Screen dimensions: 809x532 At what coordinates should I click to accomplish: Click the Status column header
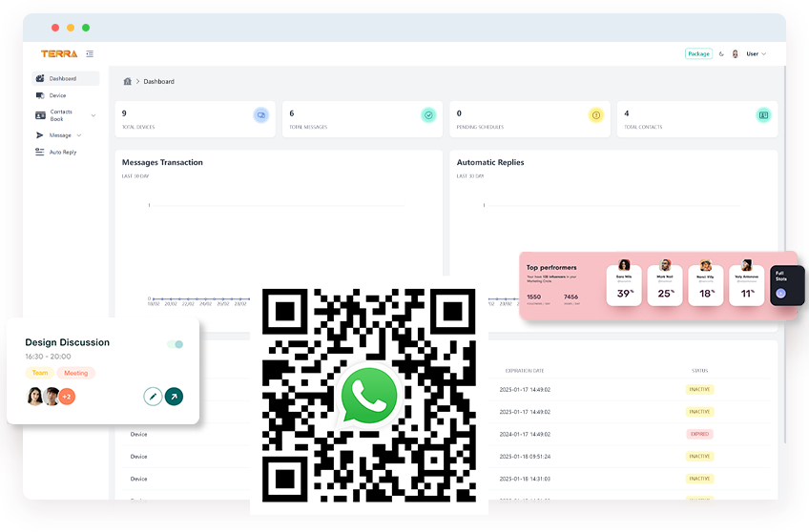tap(699, 371)
